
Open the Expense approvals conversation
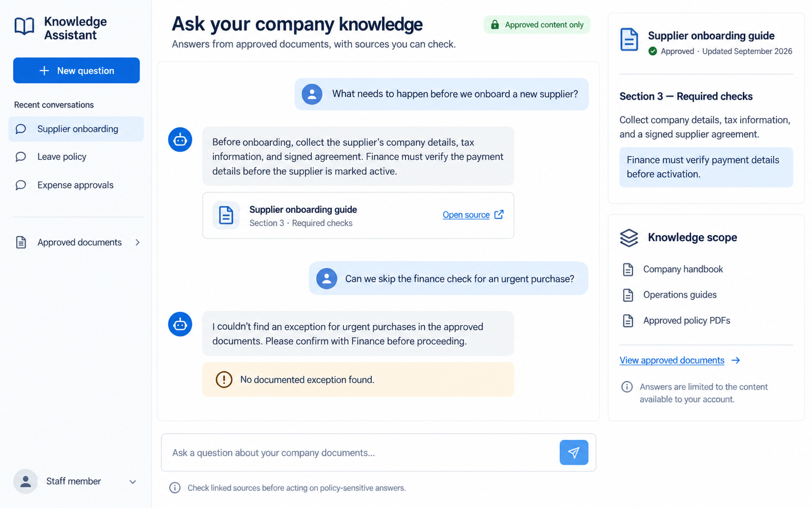tap(76, 185)
